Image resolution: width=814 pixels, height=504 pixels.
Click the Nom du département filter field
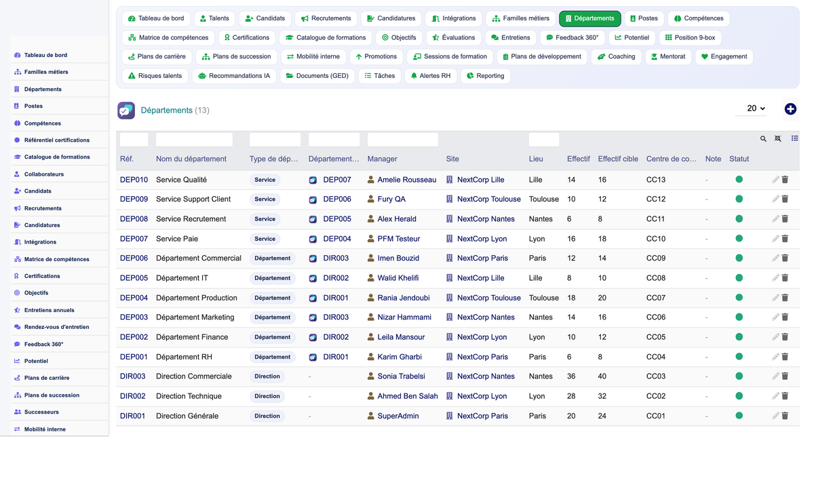click(194, 140)
